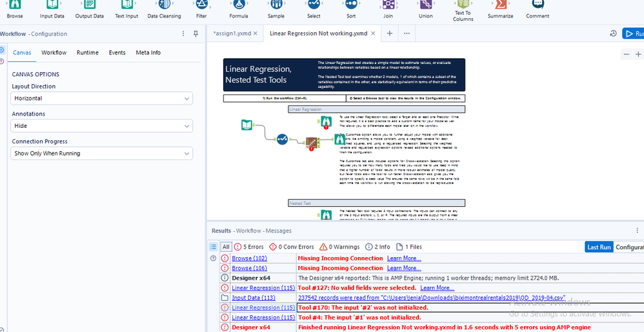644x332 pixels.
Task: Click the Browse node under the Nested Test header
Action: (x=326, y=215)
